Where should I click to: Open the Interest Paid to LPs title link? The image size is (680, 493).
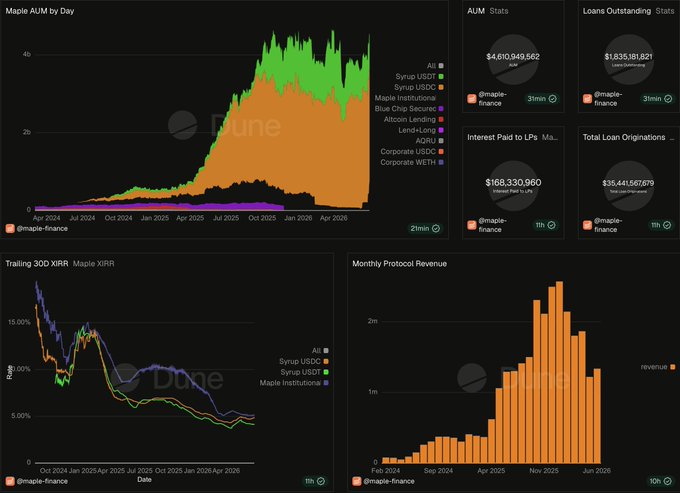click(502, 137)
